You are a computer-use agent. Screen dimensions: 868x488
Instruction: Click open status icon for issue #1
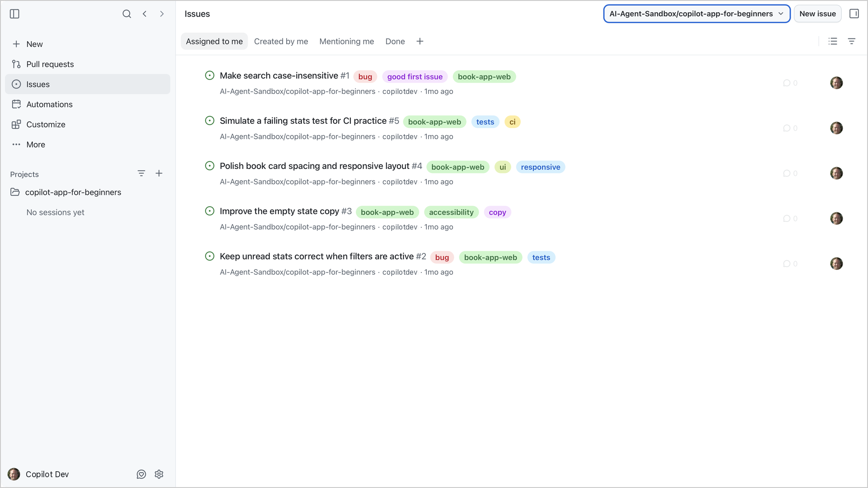(210, 75)
